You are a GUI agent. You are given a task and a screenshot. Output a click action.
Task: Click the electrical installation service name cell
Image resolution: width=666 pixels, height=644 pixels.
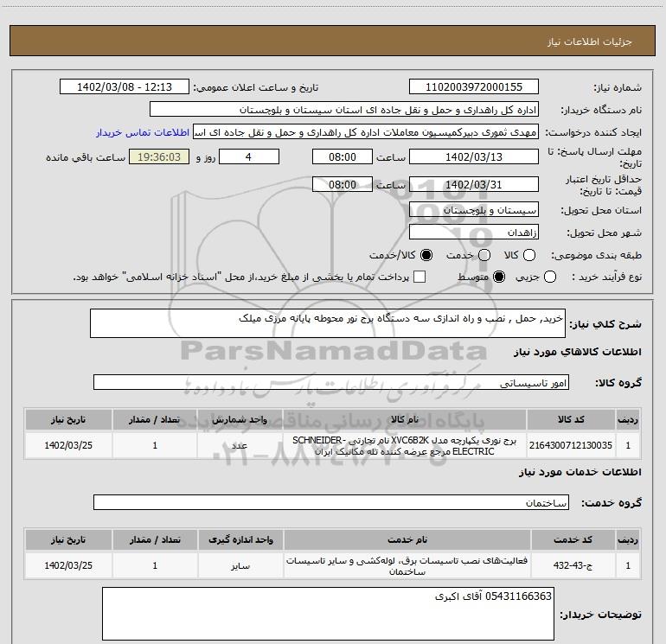tap(407, 565)
